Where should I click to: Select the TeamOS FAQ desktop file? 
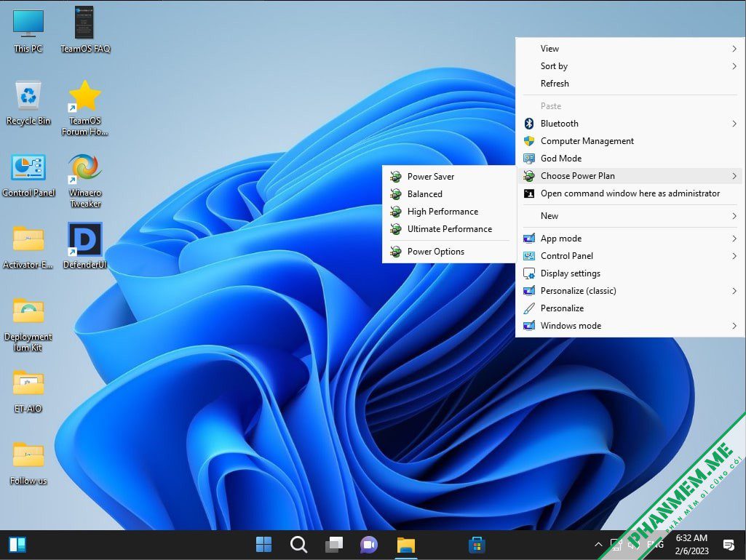click(x=84, y=30)
